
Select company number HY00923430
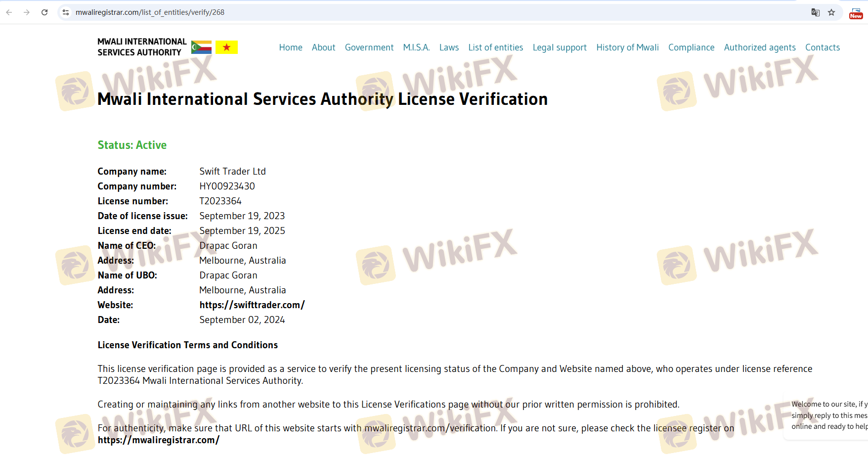pyautogui.click(x=227, y=186)
